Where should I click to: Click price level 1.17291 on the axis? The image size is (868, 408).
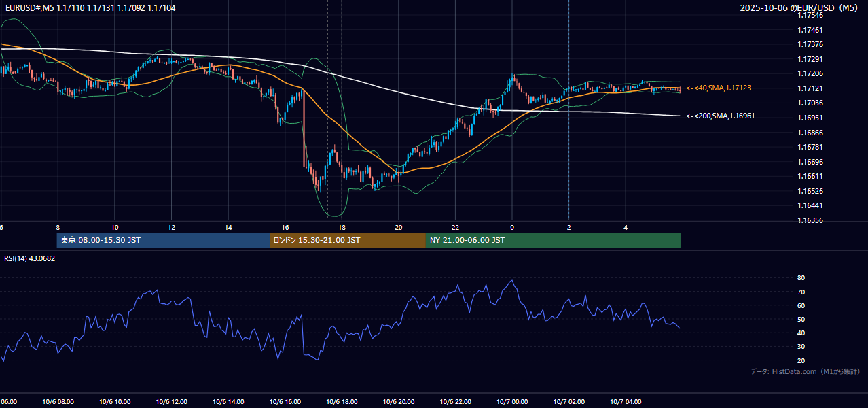pyautogui.click(x=810, y=59)
